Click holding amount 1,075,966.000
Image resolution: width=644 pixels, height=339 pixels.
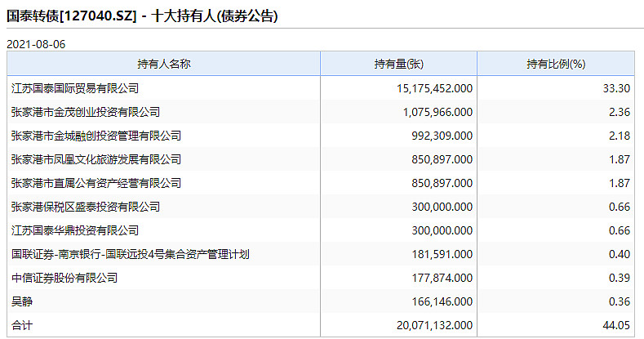[x=437, y=112]
